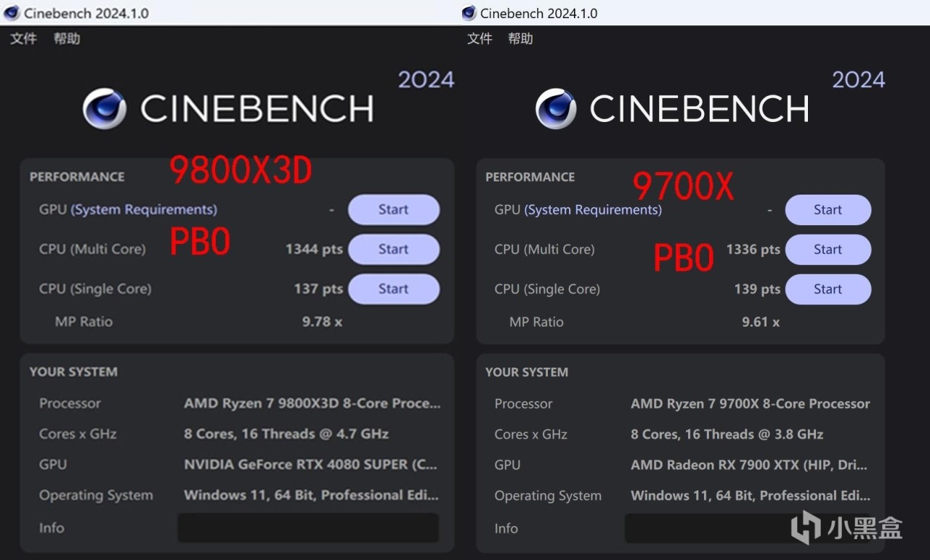Click the 8 Cores, 16 Threads @ 3.8 GHz value
The width and height of the screenshot is (930, 560).
727,434
